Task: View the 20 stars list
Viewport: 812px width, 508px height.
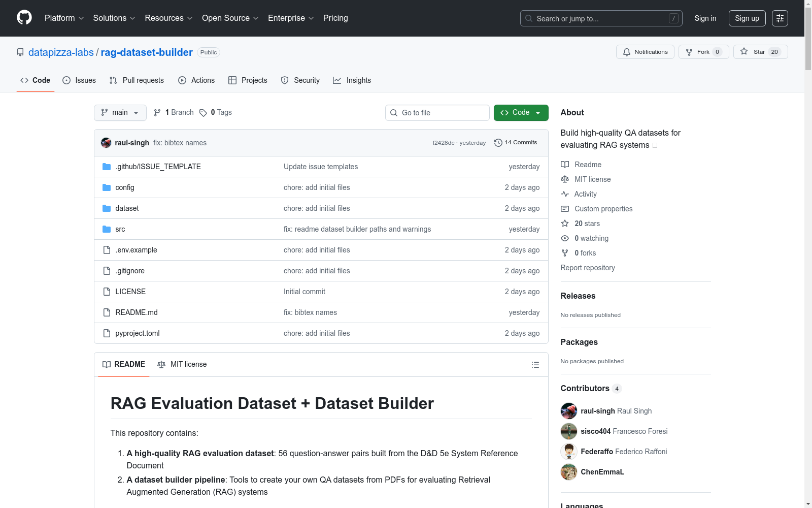Action: click(580, 224)
